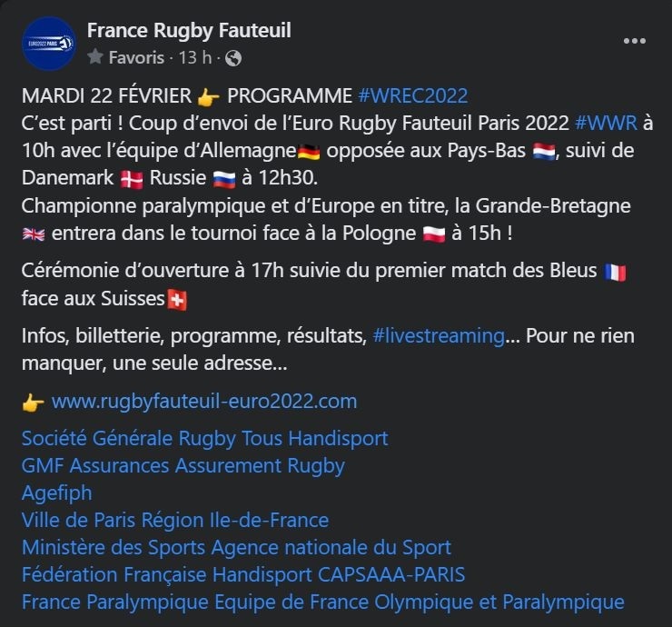Screen dimensions: 672x627
Task: Open the Ville de Paris page
Action: pos(78,521)
